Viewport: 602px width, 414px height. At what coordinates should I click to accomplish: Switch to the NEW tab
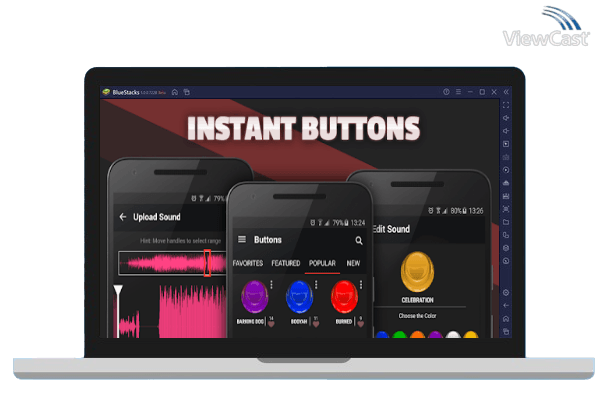pos(353,263)
